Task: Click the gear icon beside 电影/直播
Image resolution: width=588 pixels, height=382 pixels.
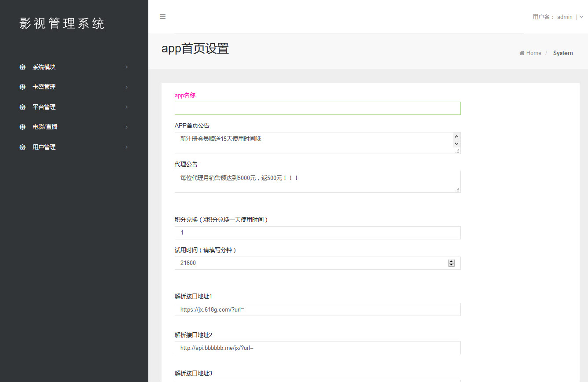Action: click(x=22, y=127)
